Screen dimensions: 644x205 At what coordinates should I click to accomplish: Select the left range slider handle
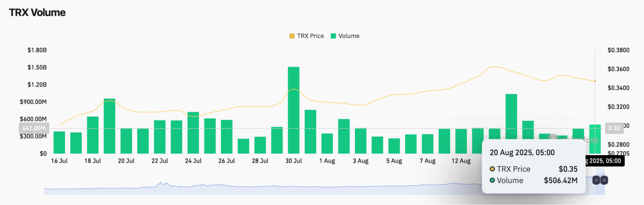point(596,180)
